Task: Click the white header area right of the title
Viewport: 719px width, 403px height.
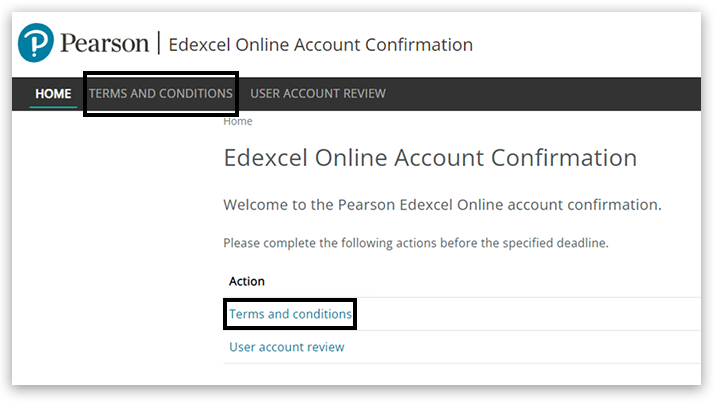Action: pyautogui.click(x=590, y=45)
